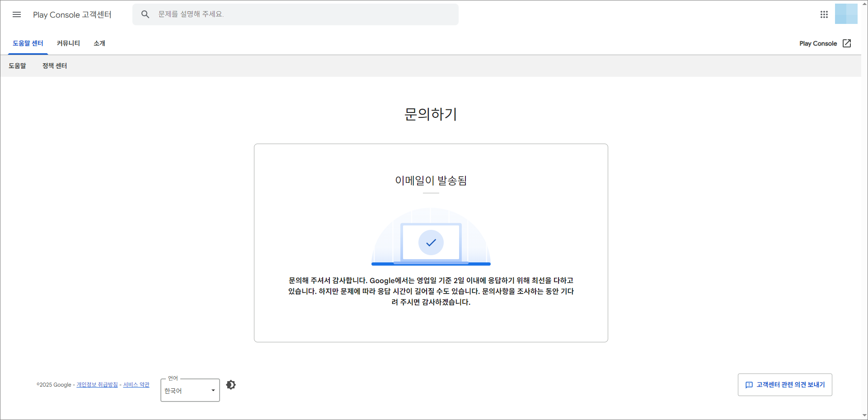The height and width of the screenshot is (420, 868).
Task: Click Play Console 고객센터 title
Action: (72, 14)
